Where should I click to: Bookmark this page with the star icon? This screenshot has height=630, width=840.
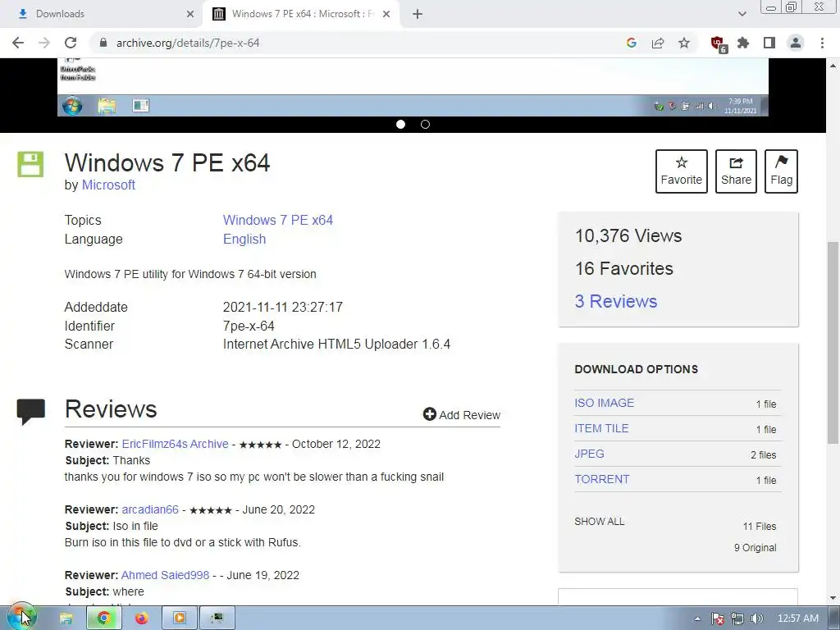point(684,43)
